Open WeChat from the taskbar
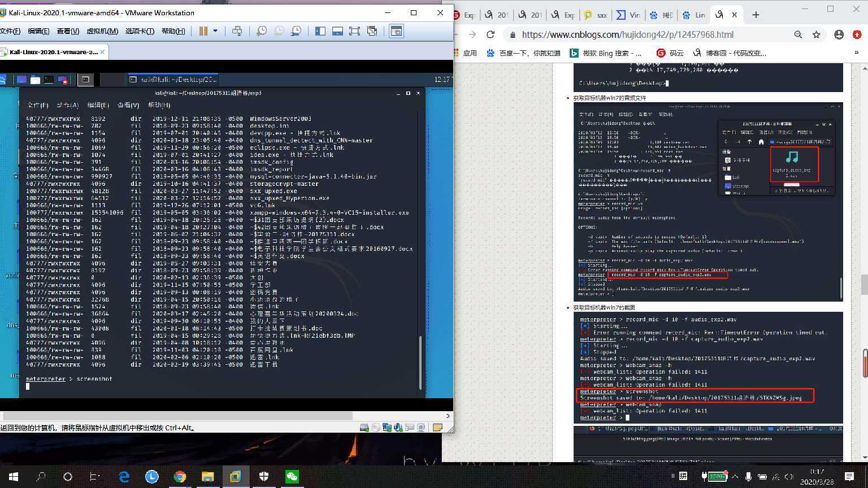Image resolution: width=868 pixels, height=488 pixels. [292, 477]
